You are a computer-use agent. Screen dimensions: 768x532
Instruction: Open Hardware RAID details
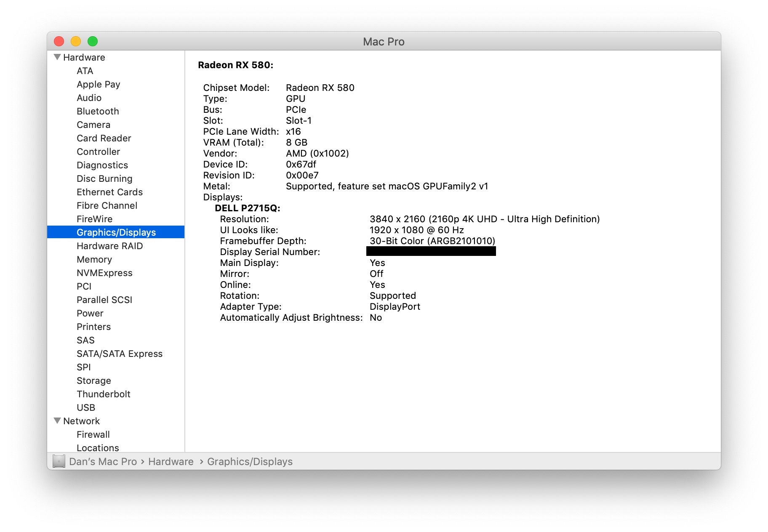coord(109,246)
